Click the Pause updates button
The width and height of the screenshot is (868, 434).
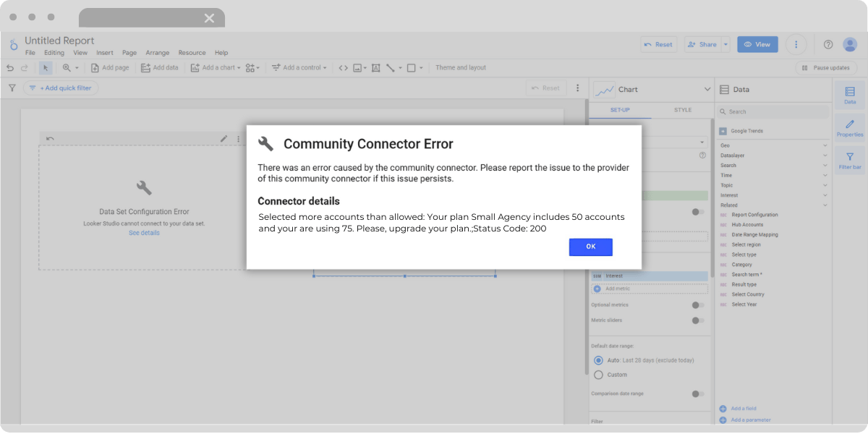[825, 67]
